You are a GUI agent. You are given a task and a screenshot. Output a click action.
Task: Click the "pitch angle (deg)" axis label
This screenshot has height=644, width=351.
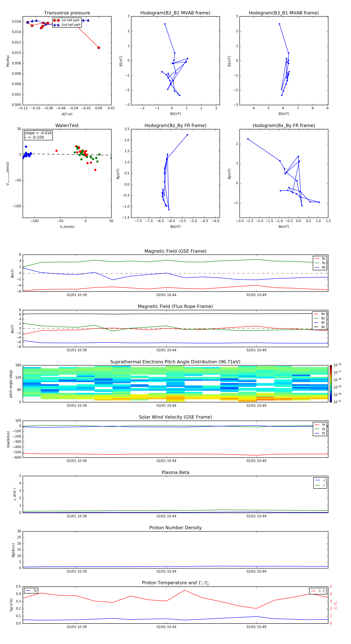(x=11, y=384)
